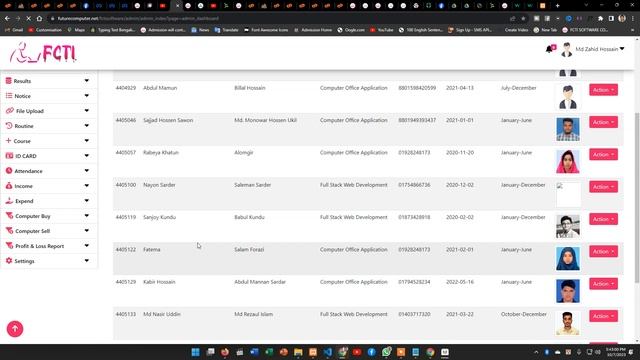Open the YouTube bookmark
This screenshot has height=360, width=640.
tap(382, 30)
